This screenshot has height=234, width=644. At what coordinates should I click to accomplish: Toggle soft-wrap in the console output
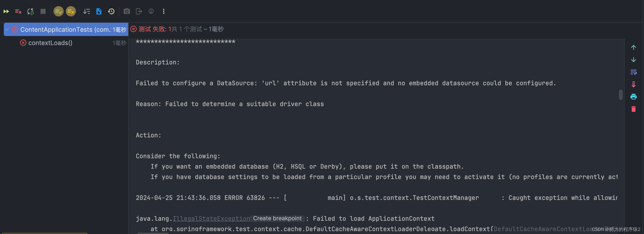[634, 72]
